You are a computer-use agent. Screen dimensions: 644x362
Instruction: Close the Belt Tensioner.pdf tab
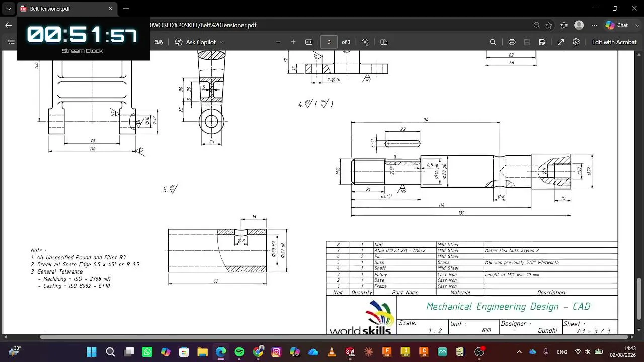click(111, 9)
